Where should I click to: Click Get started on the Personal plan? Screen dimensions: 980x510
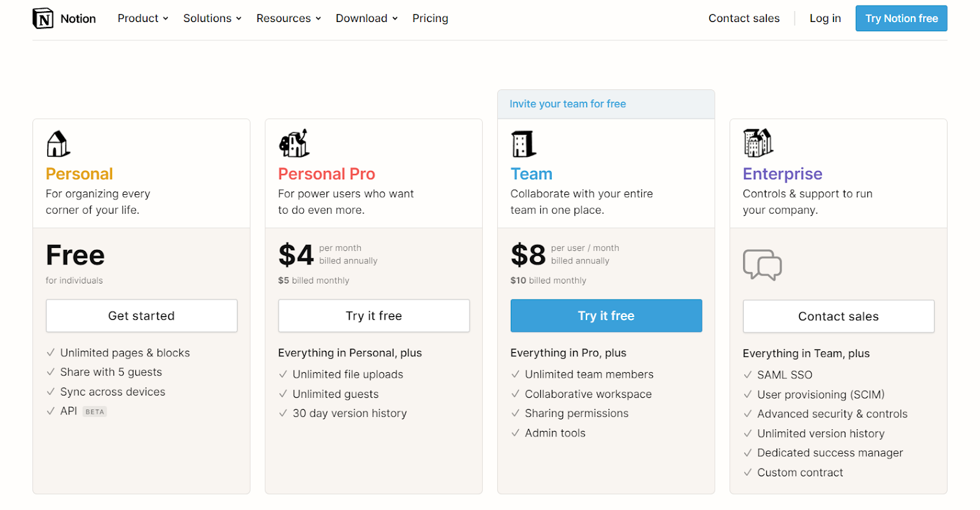click(x=141, y=316)
